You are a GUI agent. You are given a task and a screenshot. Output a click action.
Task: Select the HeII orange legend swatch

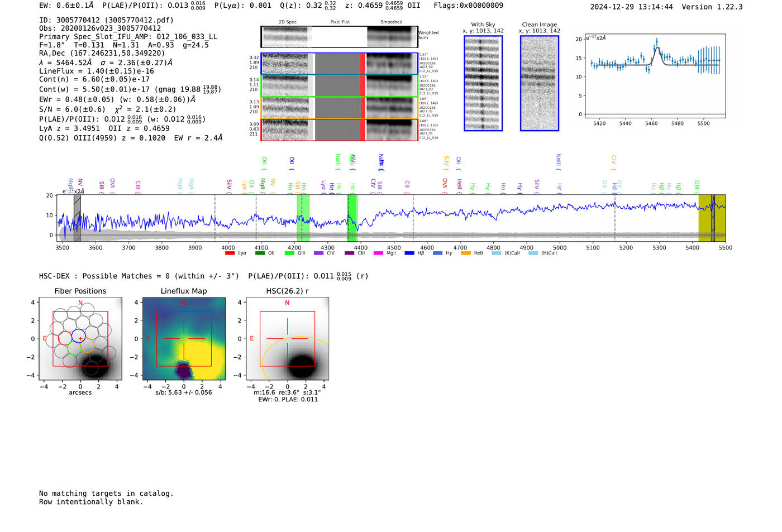466,253
